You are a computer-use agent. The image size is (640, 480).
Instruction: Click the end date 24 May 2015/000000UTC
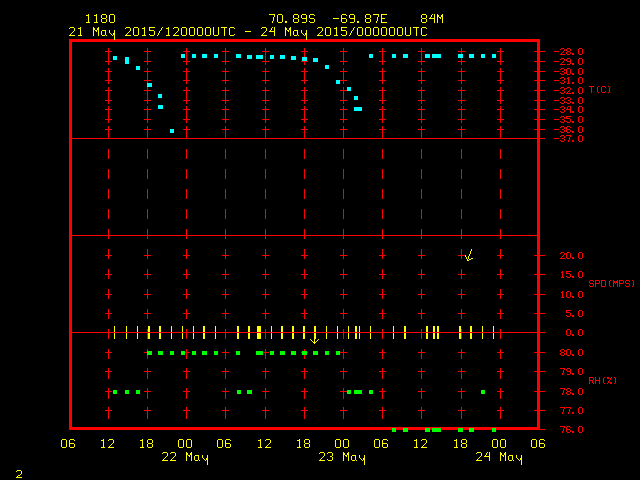(x=344, y=31)
